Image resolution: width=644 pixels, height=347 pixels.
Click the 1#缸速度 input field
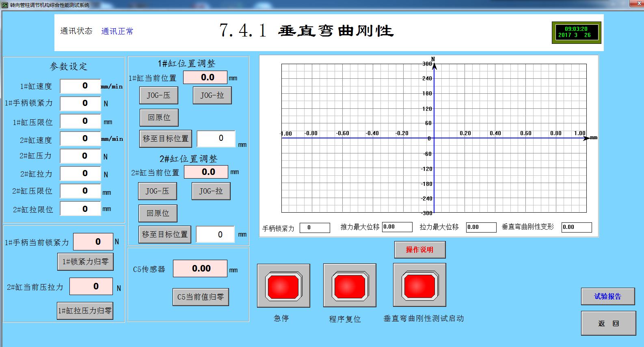tap(80, 86)
